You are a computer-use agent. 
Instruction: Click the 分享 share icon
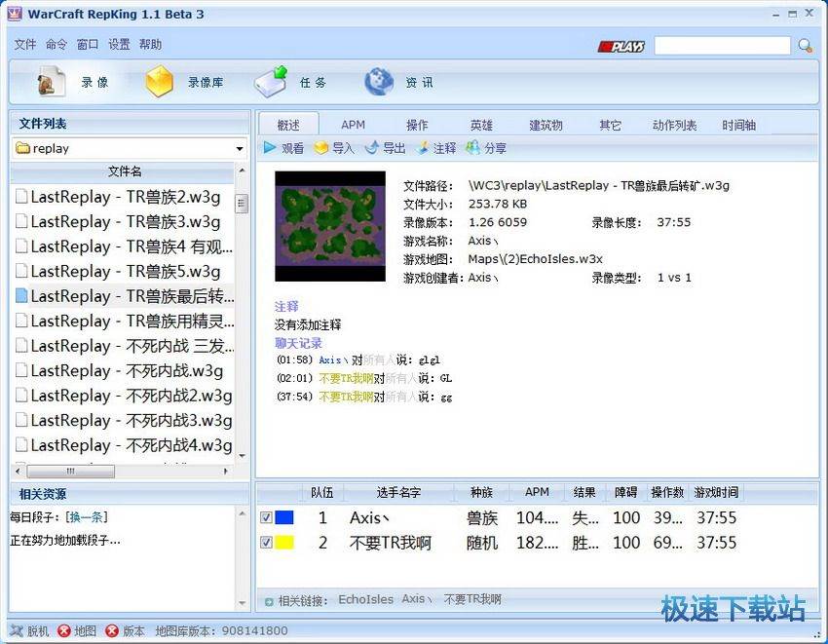click(472, 148)
